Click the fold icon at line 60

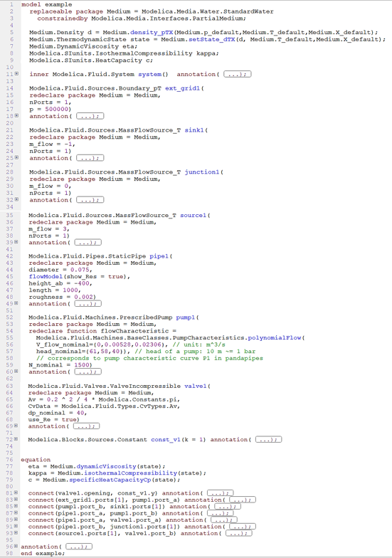[16, 372]
